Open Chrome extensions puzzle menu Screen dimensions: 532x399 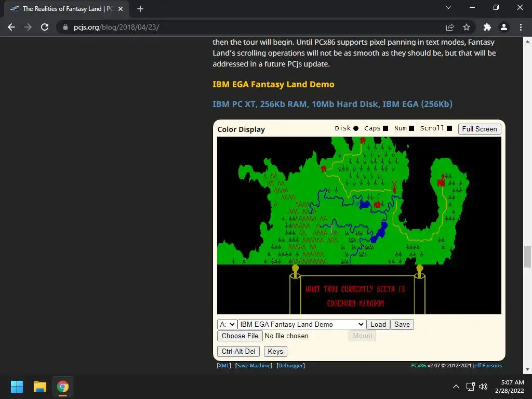487,27
